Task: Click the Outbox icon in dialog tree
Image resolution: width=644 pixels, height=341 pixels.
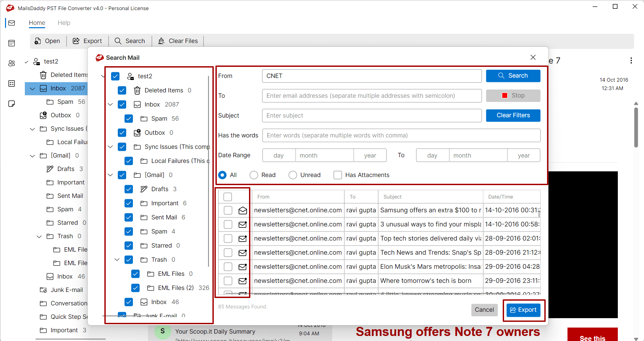Action: click(x=137, y=133)
